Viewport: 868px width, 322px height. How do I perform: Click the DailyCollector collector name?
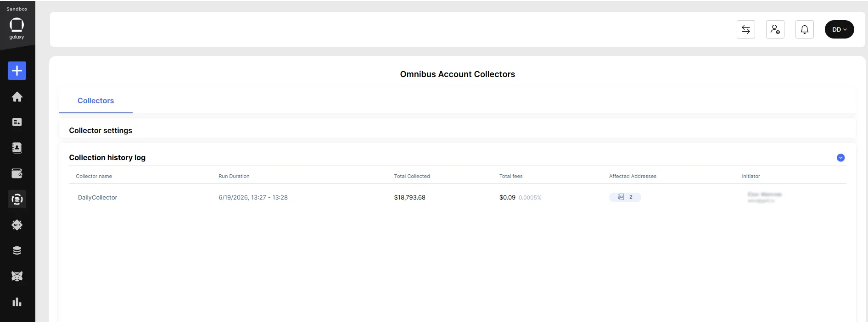tap(97, 198)
